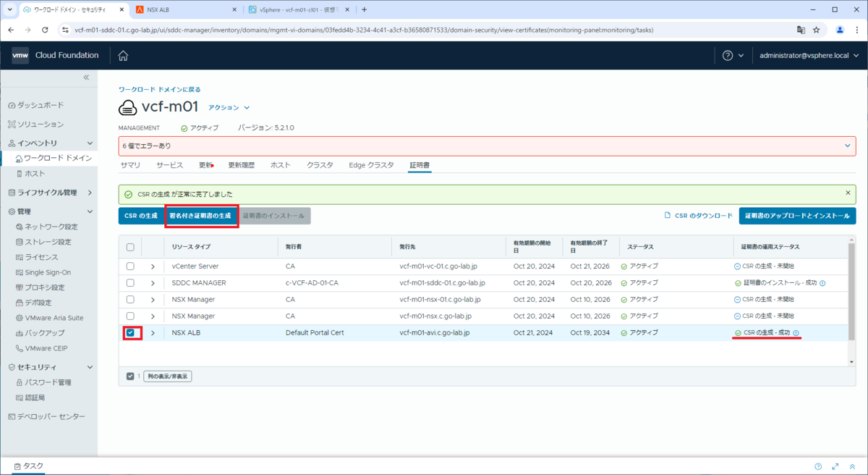Switch to the 更新履歴 tab
Image resolution: width=868 pixels, height=475 pixels.
point(242,165)
